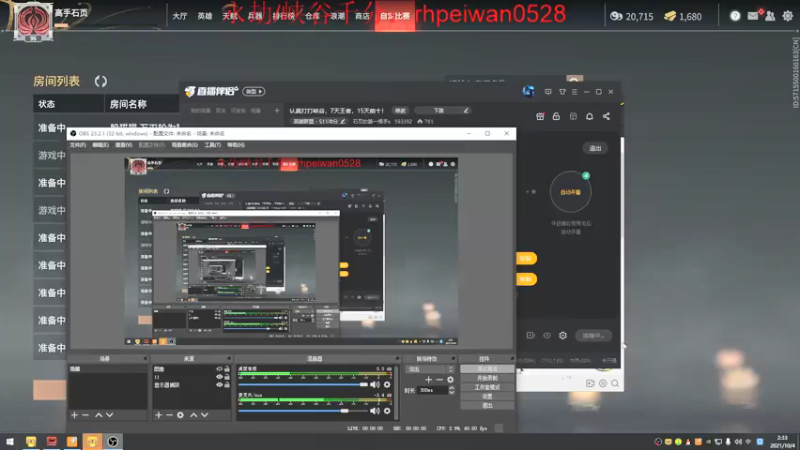Open the 文件(F) menu in OBS

(78, 145)
